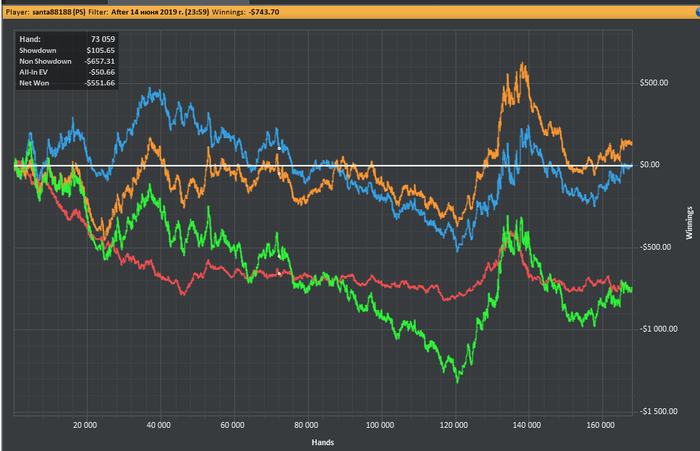Click the 140 000 x-axis label
This screenshot has height=451, width=700.
(x=527, y=425)
